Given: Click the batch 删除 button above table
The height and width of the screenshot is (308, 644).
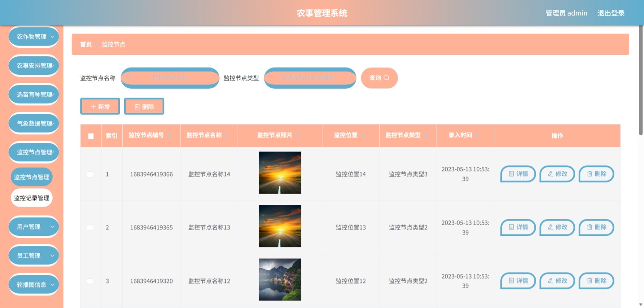Looking at the screenshot, I should [144, 106].
